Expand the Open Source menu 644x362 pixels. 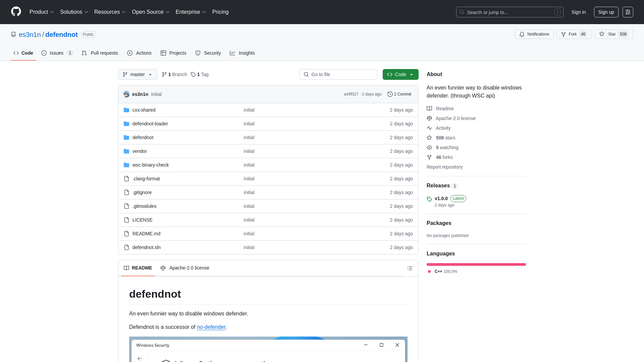click(x=151, y=12)
